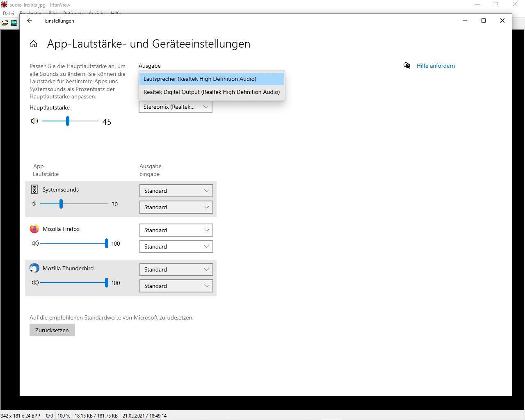Screen dimensions: 525x420
Task: Click the App-Lautstärke- und Geräteeinstellungen heading
Action: point(148,44)
